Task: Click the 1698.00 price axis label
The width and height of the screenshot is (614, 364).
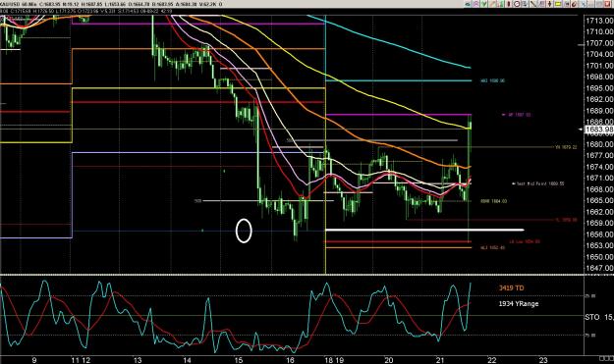Action: 599,77
